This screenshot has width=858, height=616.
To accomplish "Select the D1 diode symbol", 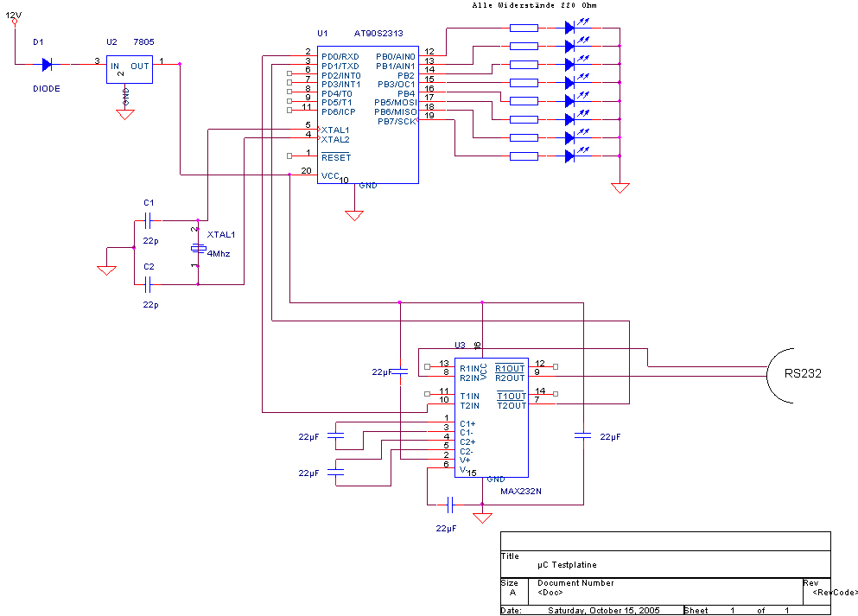I will (x=47, y=65).
